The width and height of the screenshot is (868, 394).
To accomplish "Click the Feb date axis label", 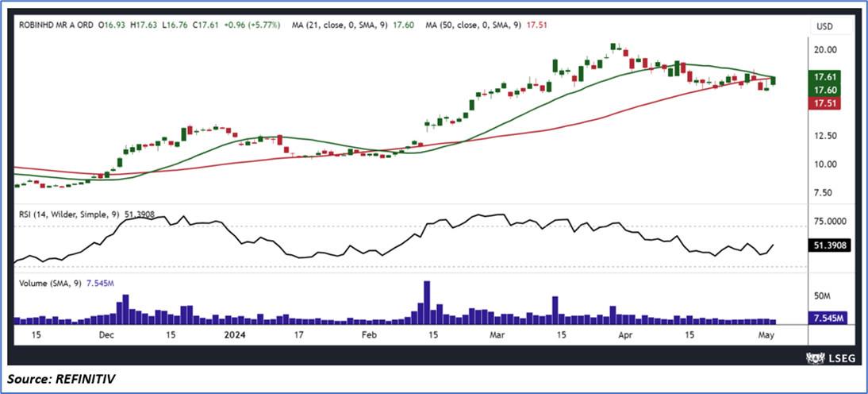I will click(368, 335).
